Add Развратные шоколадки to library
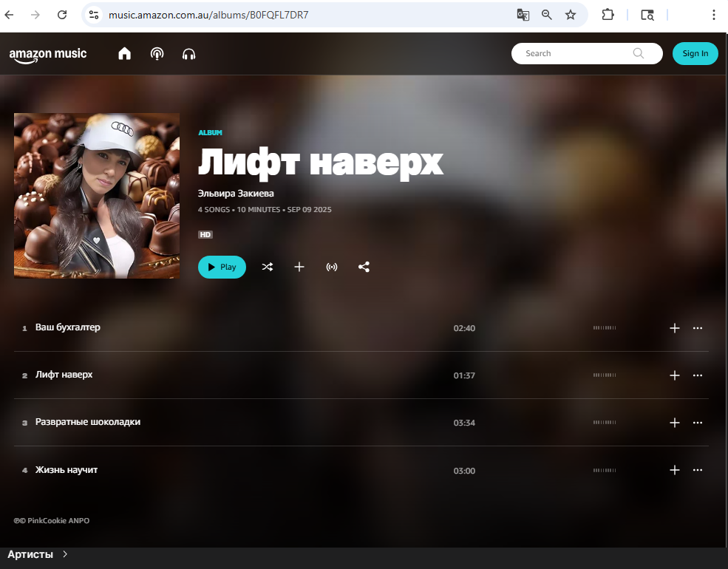 click(675, 423)
